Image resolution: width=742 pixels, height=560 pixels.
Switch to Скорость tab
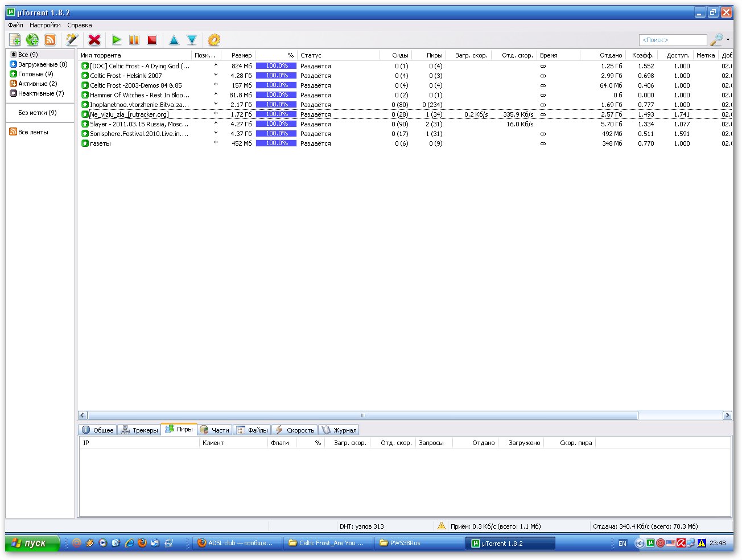pyautogui.click(x=294, y=430)
